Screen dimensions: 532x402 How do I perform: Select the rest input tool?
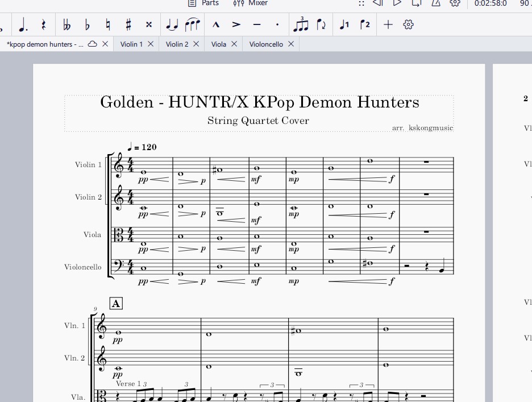(44, 25)
